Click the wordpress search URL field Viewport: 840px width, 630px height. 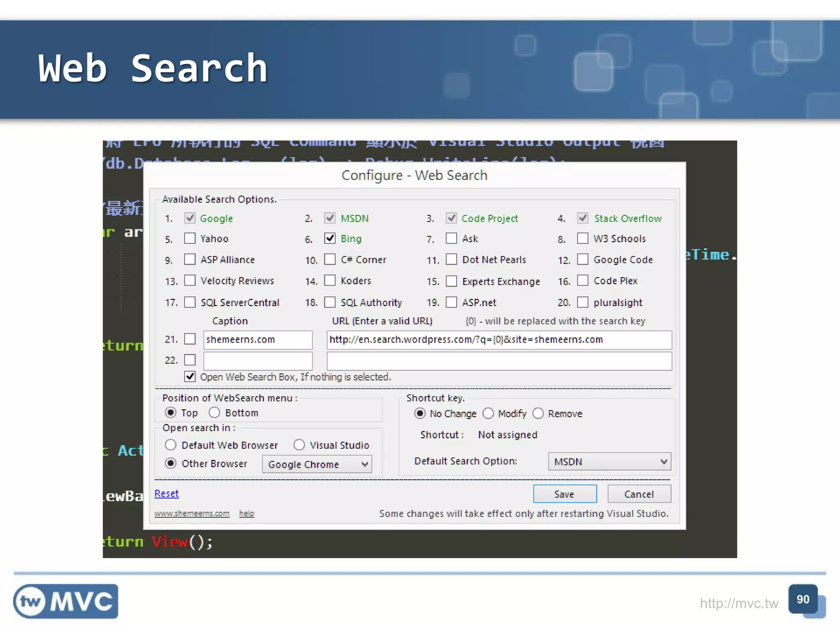(x=499, y=340)
